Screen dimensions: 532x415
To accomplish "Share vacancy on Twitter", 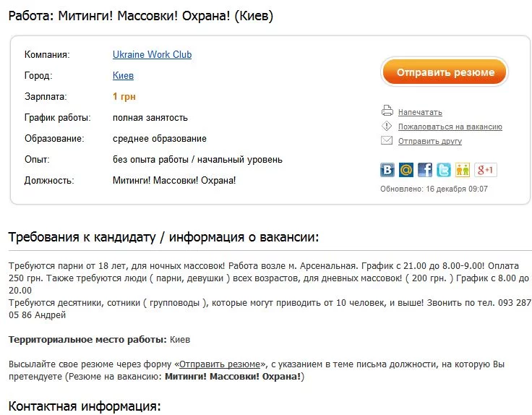I will pos(444,170).
